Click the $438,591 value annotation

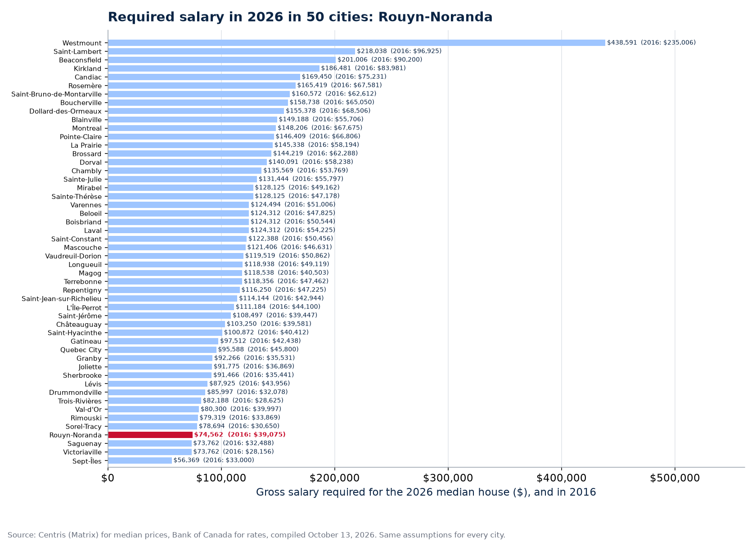click(651, 43)
